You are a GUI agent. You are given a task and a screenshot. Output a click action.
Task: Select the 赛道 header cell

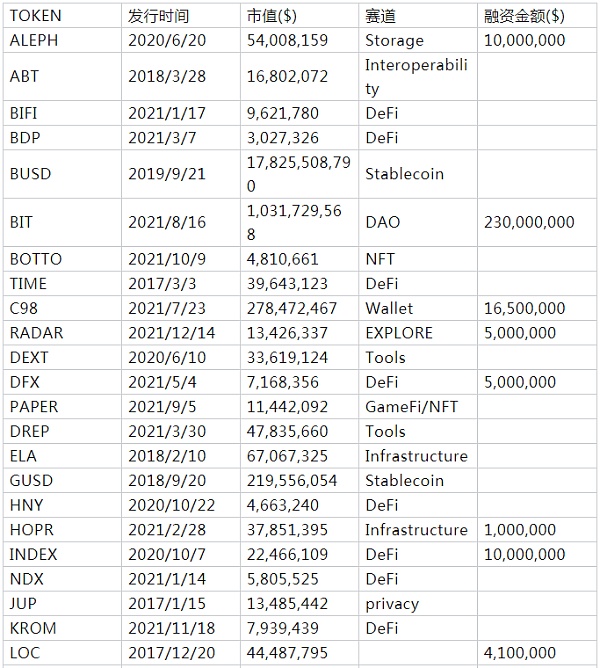coord(385,17)
